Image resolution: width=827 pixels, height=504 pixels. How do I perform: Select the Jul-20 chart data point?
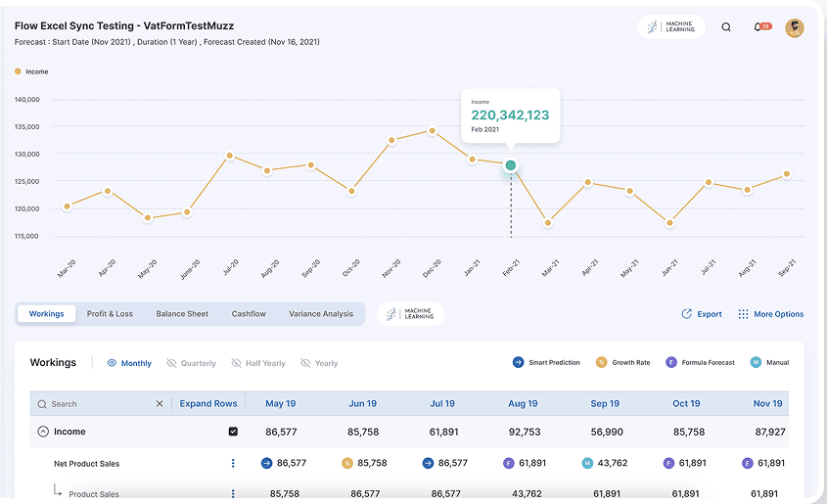pyautogui.click(x=229, y=156)
